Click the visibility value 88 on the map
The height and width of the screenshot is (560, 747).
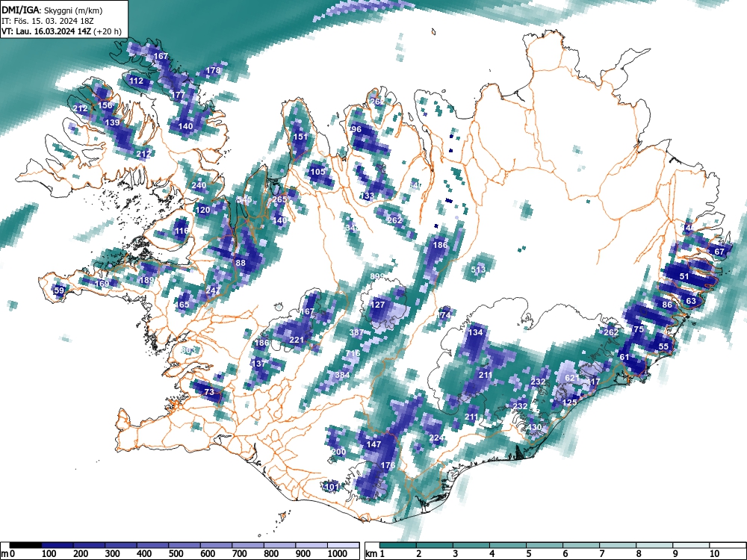(x=241, y=262)
